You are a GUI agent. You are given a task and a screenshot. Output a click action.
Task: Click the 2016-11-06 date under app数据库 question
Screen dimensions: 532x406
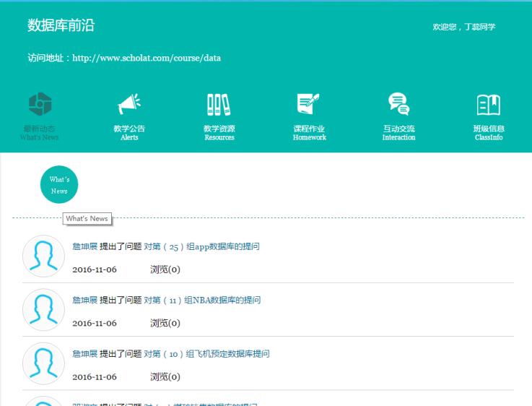(95, 269)
